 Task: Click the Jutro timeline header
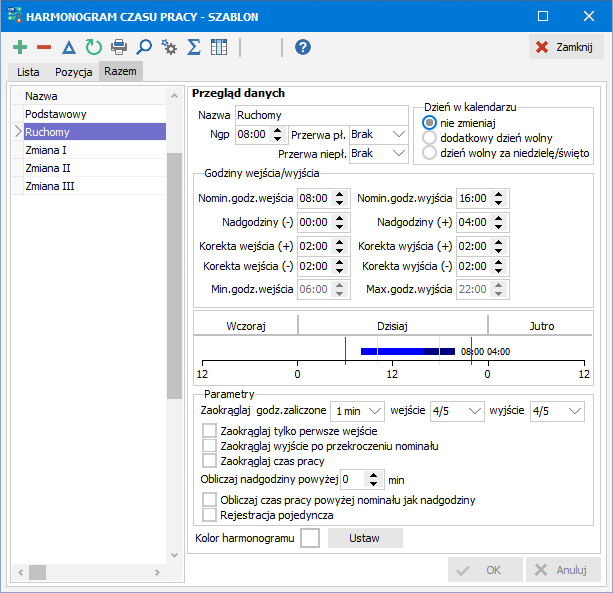(541, 326)
